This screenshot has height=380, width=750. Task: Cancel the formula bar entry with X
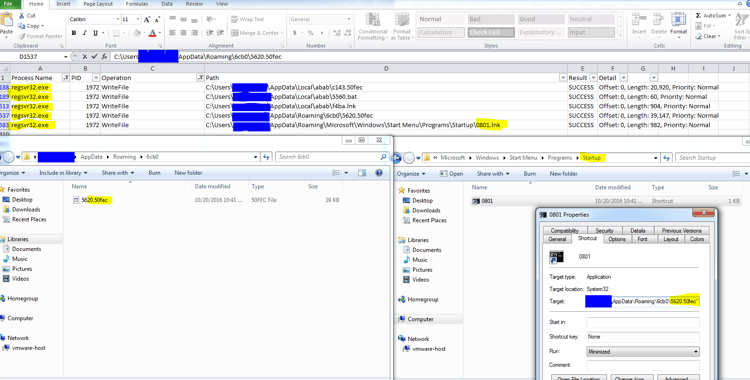coord(85,56)
